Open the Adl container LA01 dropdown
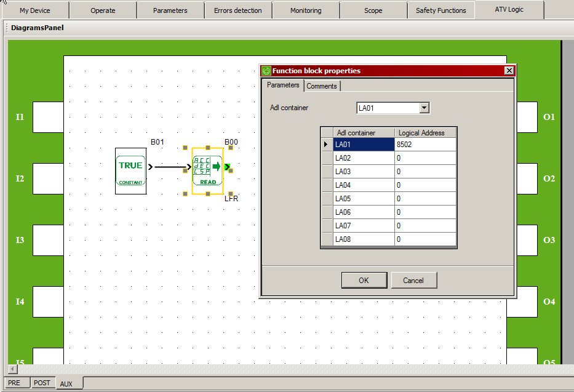Image resolution: width=574 pixels, height=392 pixels. point(425,108)
